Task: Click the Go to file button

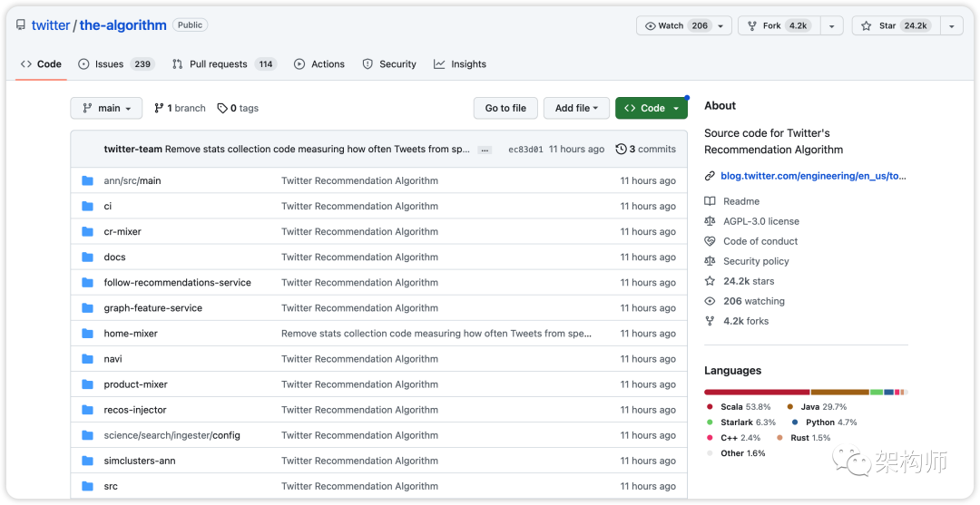Action: 505,108
